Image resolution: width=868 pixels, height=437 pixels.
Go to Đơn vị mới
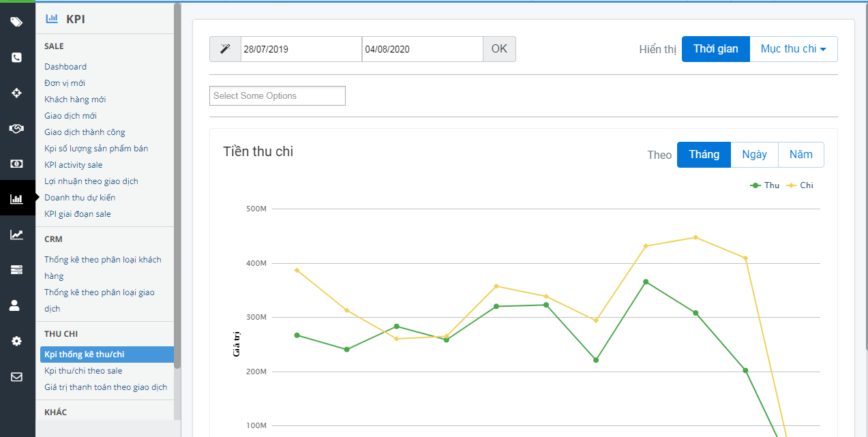coord(65,83)
